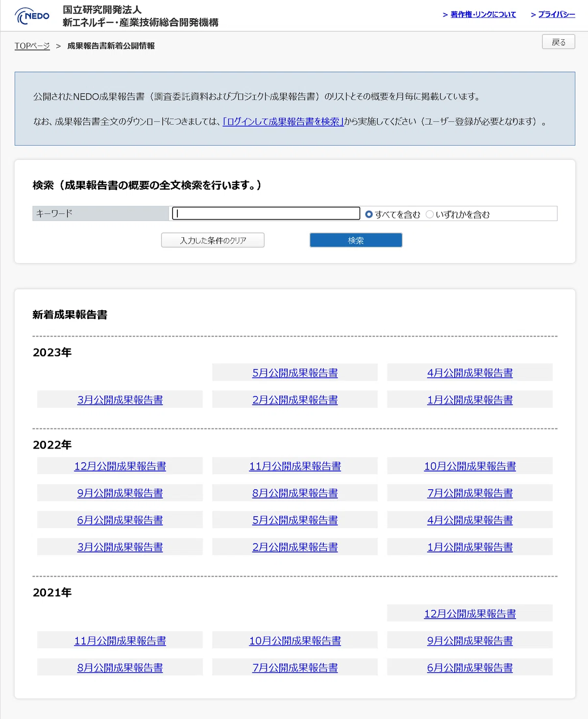Select the いずれかを含む radio button
This screenshot has width=588, height=719.
pyautogui.click(x=430, y=214)
